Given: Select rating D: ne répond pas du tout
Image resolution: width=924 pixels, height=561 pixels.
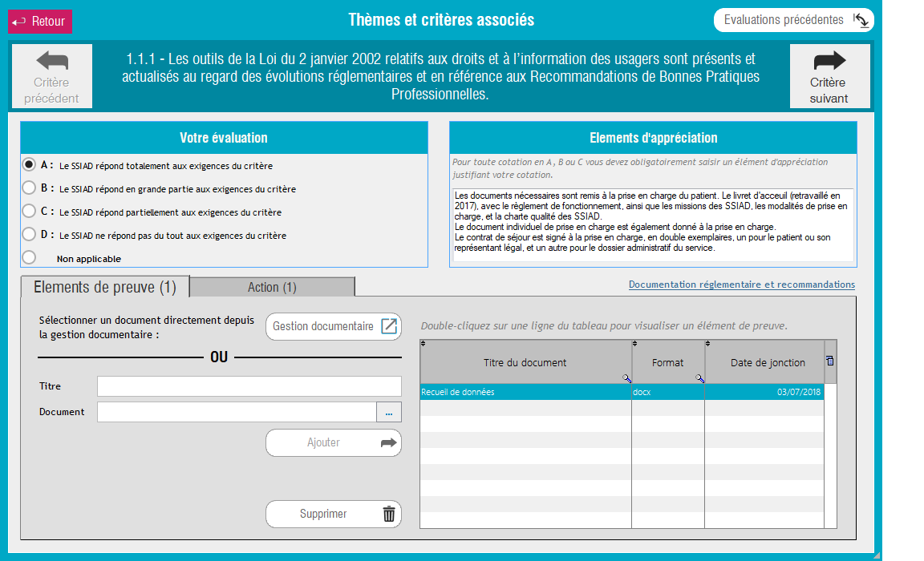Looking at the screenshot, I should (x=29, y=234).
